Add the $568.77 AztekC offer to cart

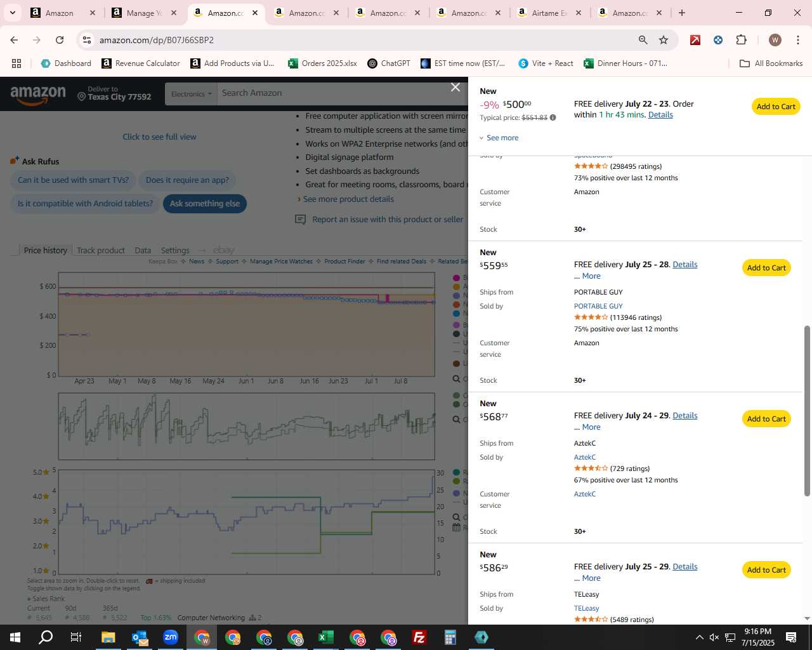click(x=766, y=419)
